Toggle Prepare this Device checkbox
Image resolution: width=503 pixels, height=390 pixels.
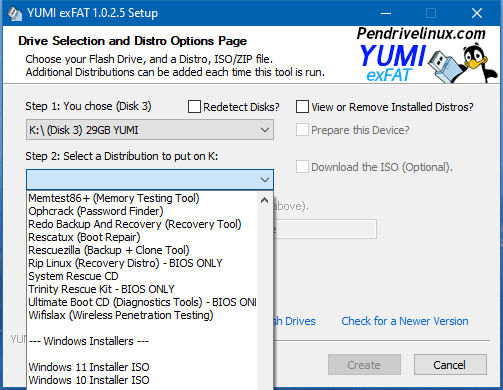coord(302,130)
